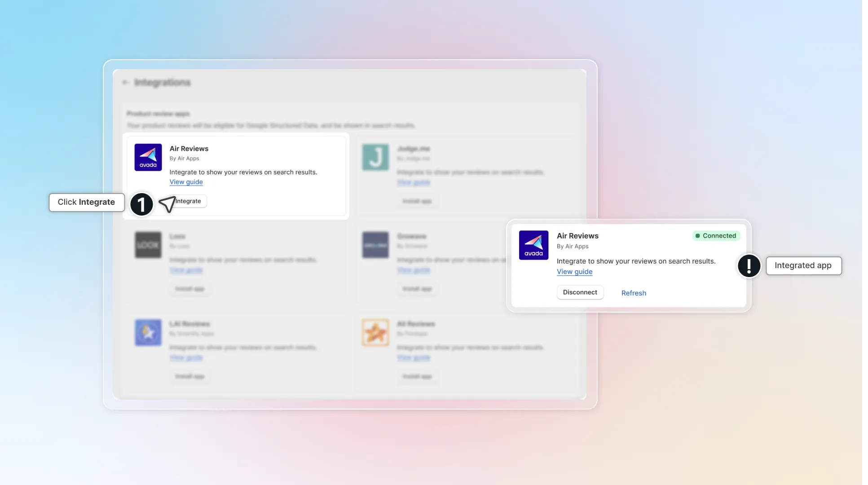The height and width of the screenshot is (485, 868).
Task: Click the Judge.me app title
Action: click(413, 149)
